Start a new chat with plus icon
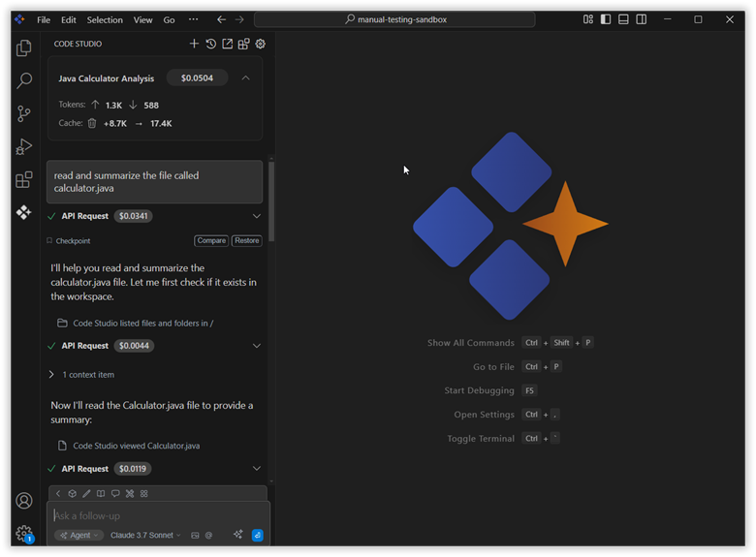756x557 pixels. pyautogui.click(x=194, y=44)
